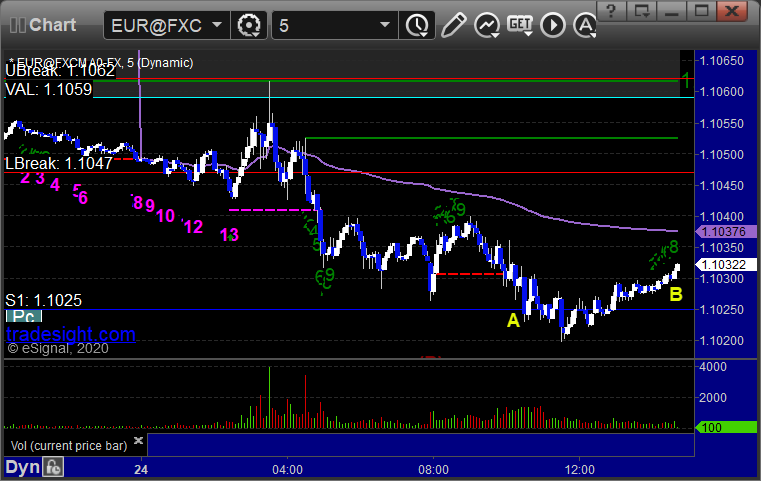Toggle the lock icon beside Dyn
Image resolution: width=761 pixels, height=481 pixels.
click(x=53, y=467)
